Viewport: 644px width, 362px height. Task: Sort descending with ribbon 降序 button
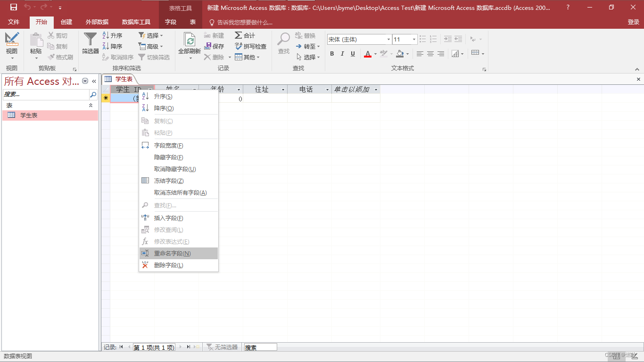tap(112, 46)
